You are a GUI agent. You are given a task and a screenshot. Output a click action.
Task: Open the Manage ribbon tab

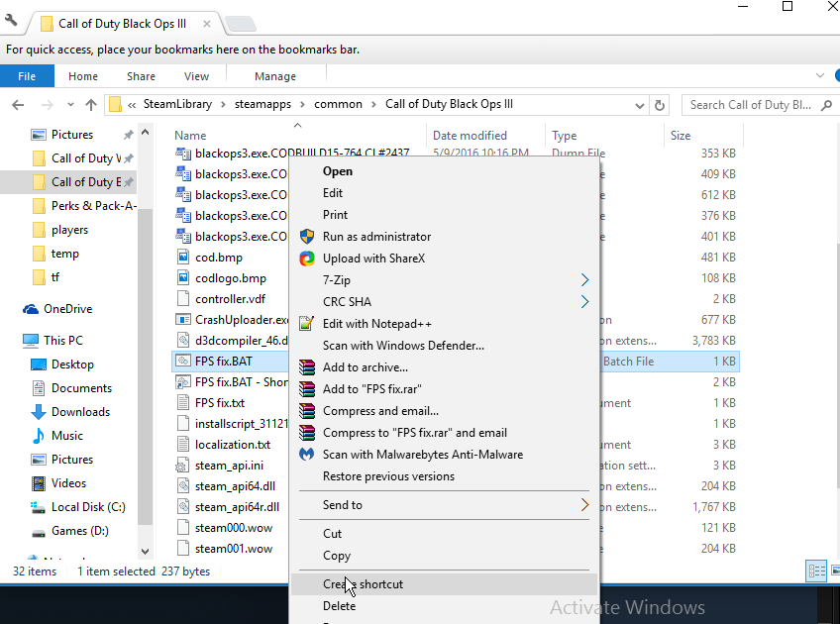275,76
